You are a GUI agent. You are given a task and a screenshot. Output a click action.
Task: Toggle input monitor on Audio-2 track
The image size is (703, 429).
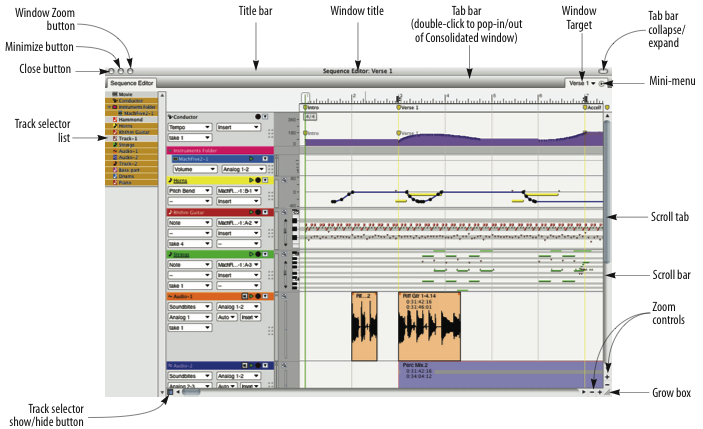click(244, 366)
